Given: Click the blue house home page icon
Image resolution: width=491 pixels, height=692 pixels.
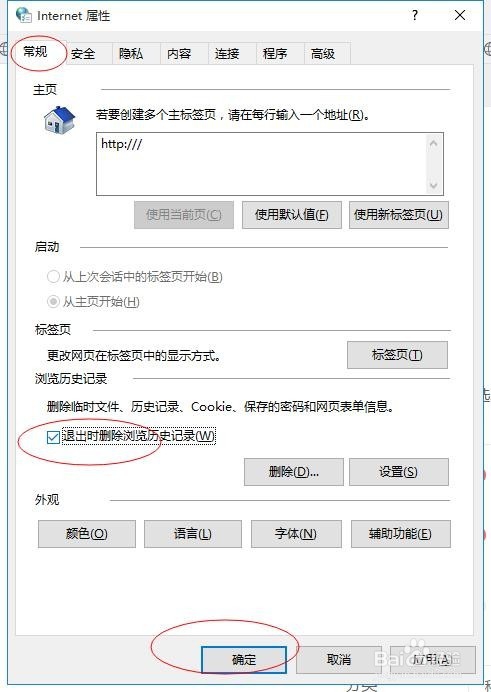Looking at the screenshot, I should pos(60,120).
